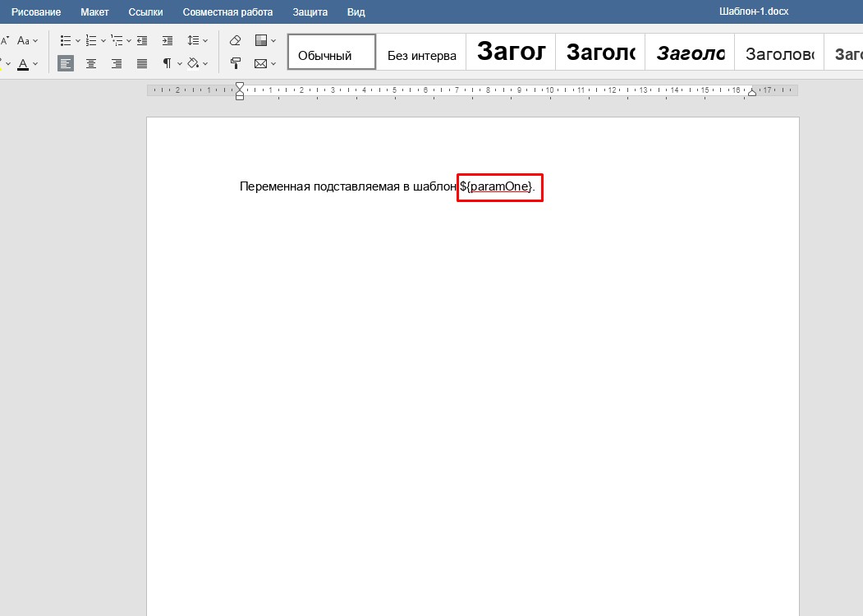Click the copy style paint roller icon
This screenshot has height=616, width=863.
pyautogui.click(x=236, y=63)
